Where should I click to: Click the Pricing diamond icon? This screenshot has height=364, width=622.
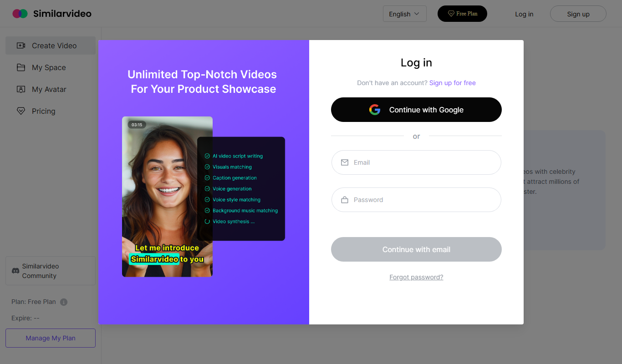21,111
